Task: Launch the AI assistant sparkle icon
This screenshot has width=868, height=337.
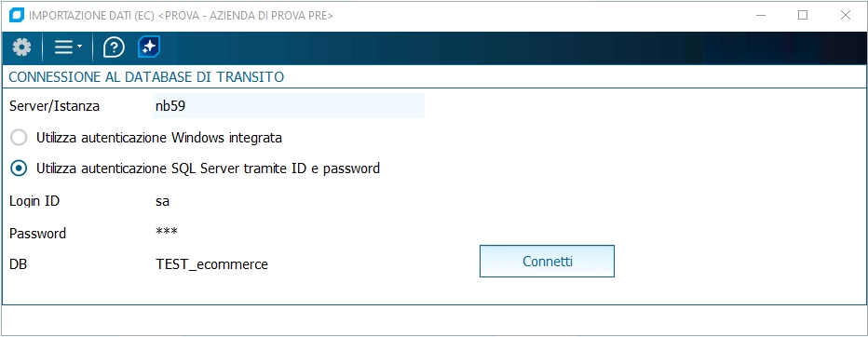Action: click(x=149, y=47)
